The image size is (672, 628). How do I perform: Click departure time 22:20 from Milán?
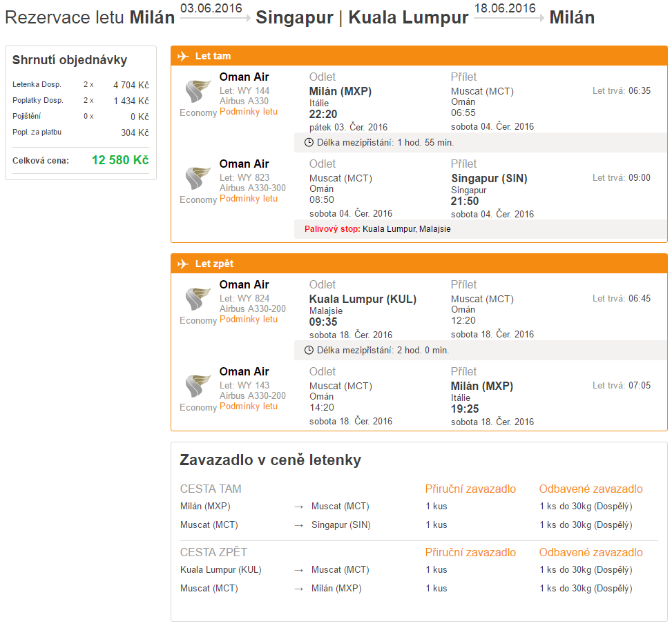pos(323,115)
